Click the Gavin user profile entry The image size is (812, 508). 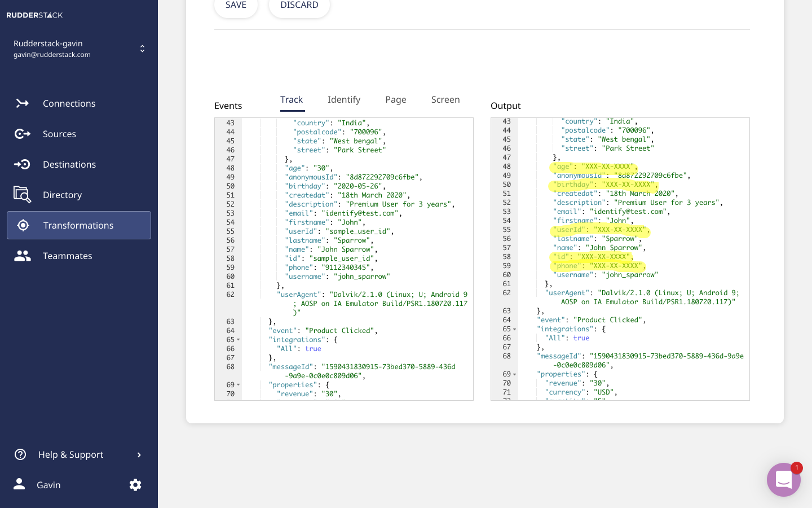pos(48,485)
